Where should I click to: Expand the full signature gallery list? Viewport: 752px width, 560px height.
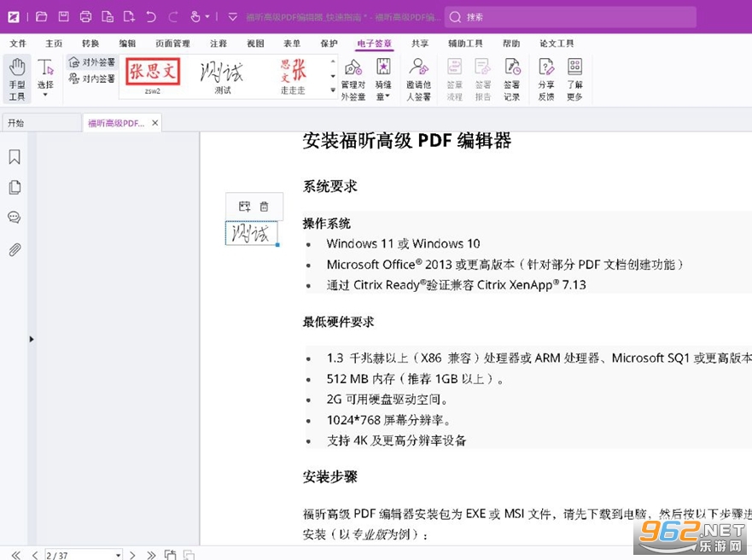333,90
